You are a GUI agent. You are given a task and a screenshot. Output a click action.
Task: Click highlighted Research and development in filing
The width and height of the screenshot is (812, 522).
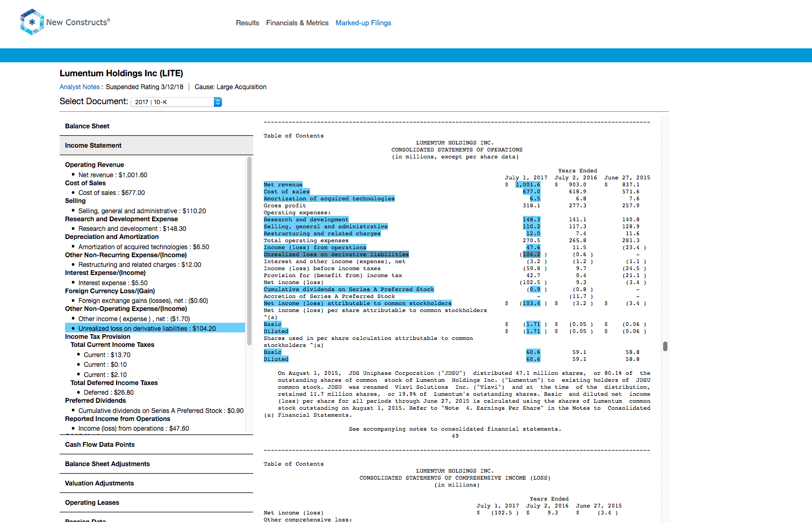tap(306, 220)
